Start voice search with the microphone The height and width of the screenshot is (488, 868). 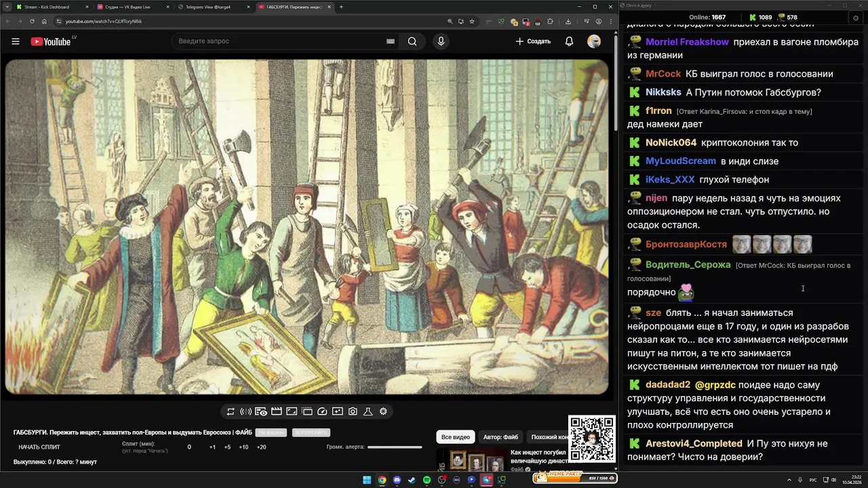coord(441,41)
